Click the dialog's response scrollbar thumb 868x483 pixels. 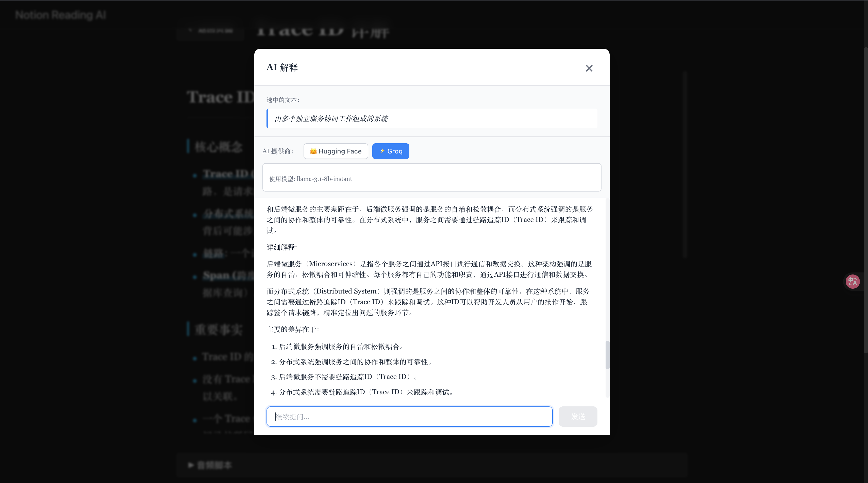pyautogui.click(x=607, y=355)
